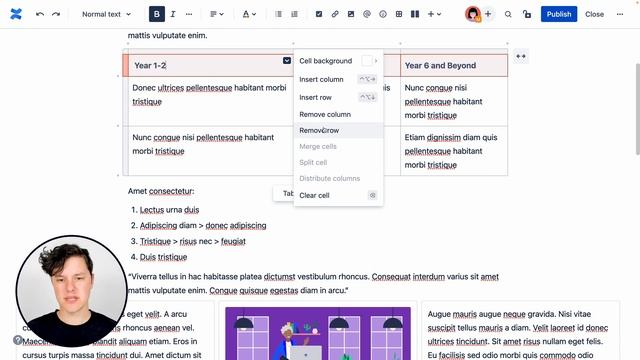
Task: Undo the last edit
Action: pyautogui.click(x=40, y=14)
